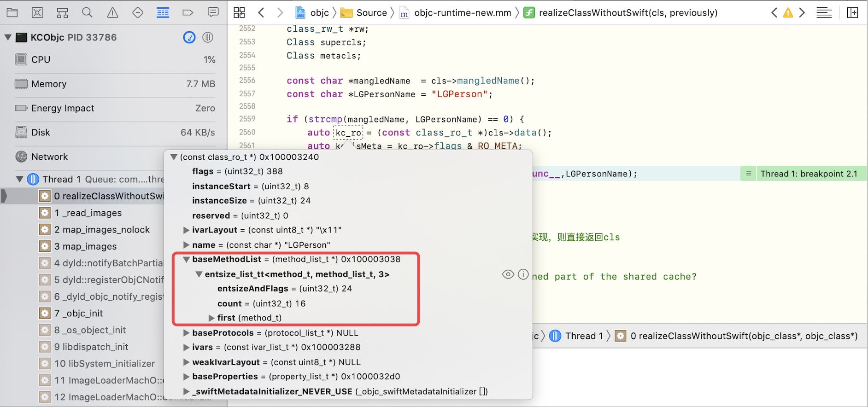This screenshot has height=407, width=868.
Task: Open the Symbol navigator icon
Action: (62, 12)
